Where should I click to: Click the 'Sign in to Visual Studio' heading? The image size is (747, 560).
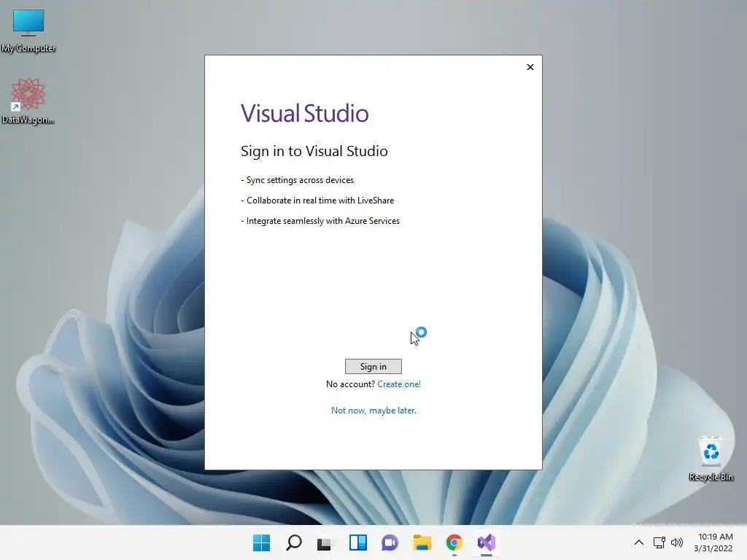(314, 151)
